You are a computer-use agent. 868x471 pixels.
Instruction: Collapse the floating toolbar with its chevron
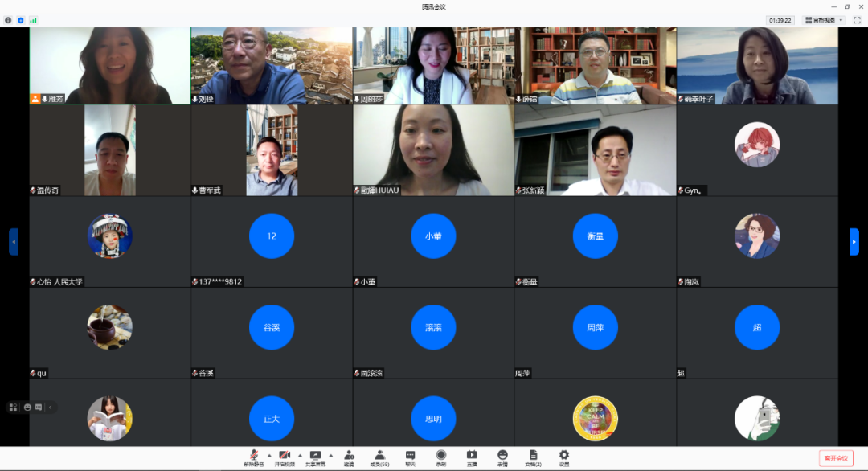tap(51, 408)
